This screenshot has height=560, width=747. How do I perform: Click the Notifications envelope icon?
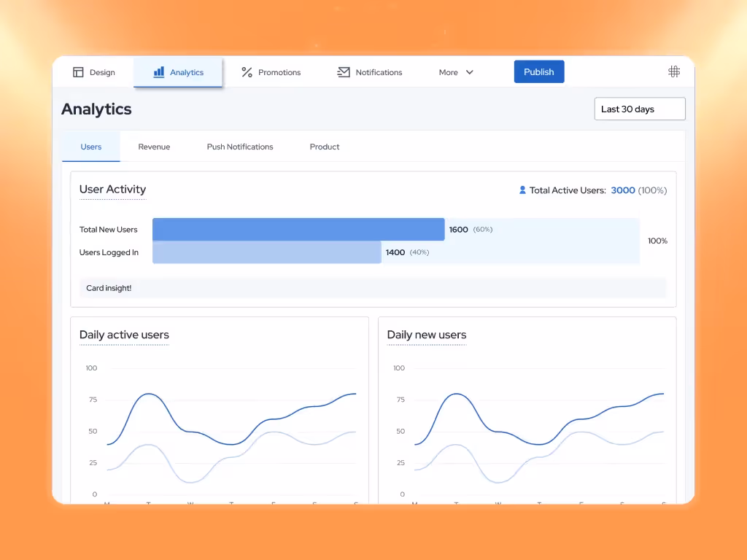pos(344,72)
